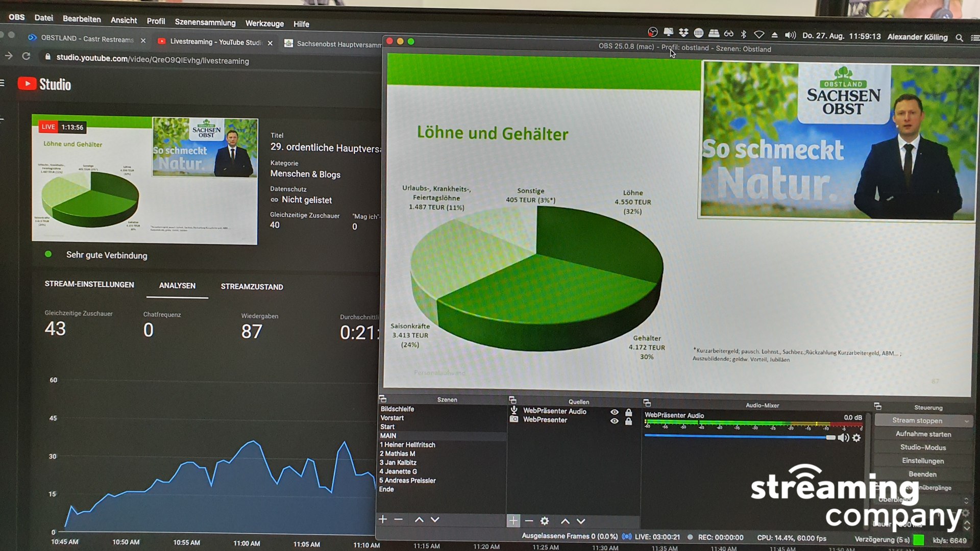Add a new scene with the plus icon

click(x=383, y=519)
